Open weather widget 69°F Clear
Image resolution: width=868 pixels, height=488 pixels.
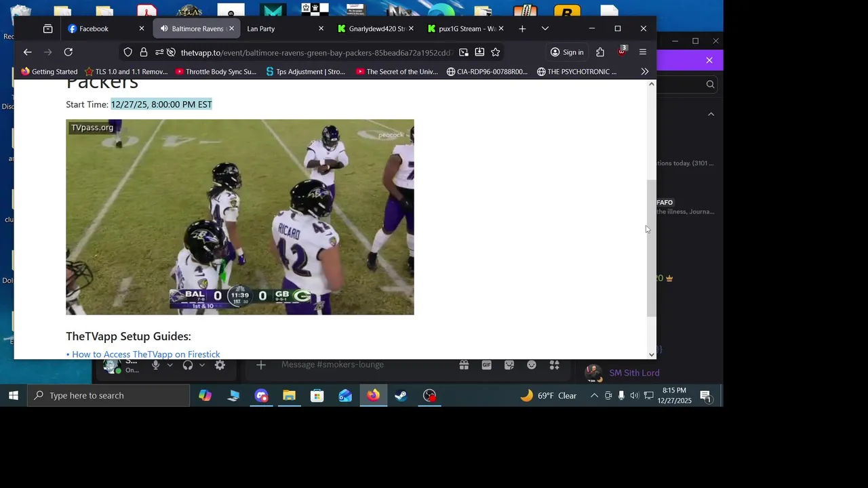(x=548, y=395)
